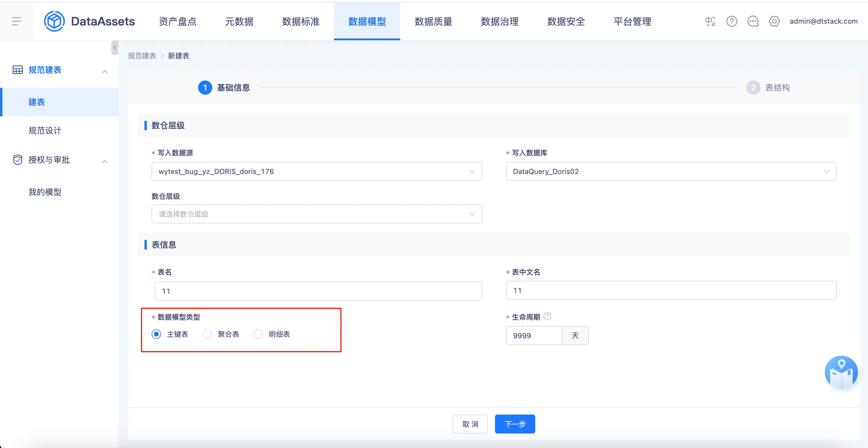868x448 pixels.
Task: Click the lifecycle help tooltip icon
Action: [x=548, y=316]
